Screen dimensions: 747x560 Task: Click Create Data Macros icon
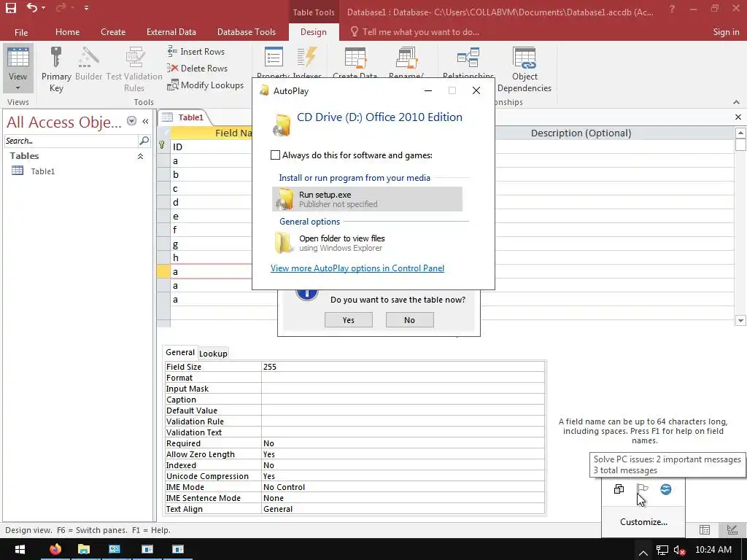point(355,57)
